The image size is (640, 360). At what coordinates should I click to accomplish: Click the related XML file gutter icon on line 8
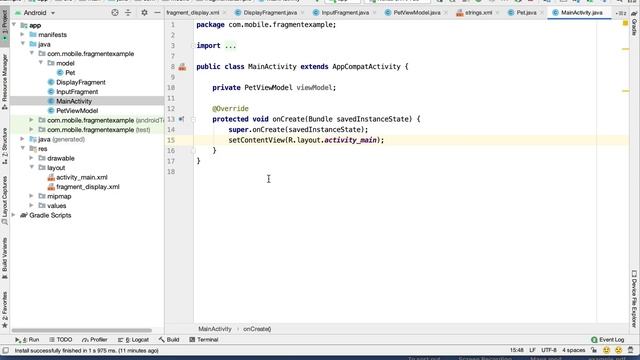point(182,67)
